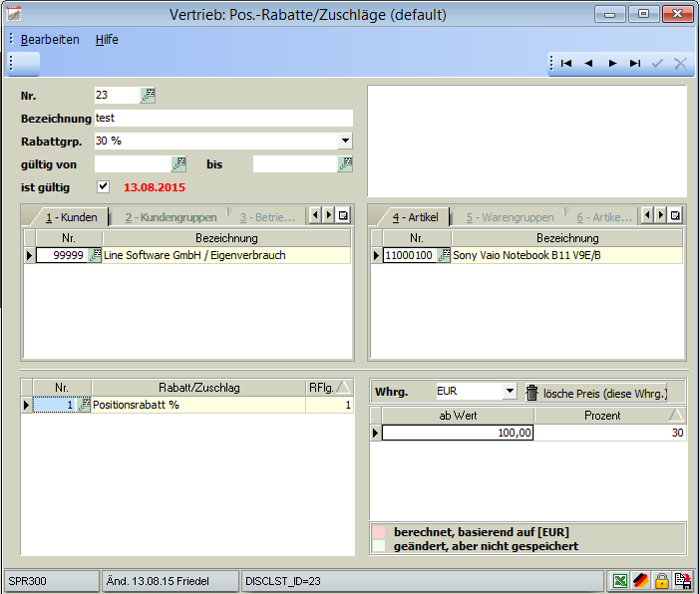Switch to the Warengruppen tab
Image resolution: width=700 pixels, height=594 pixels.
(x=510, y=216)
